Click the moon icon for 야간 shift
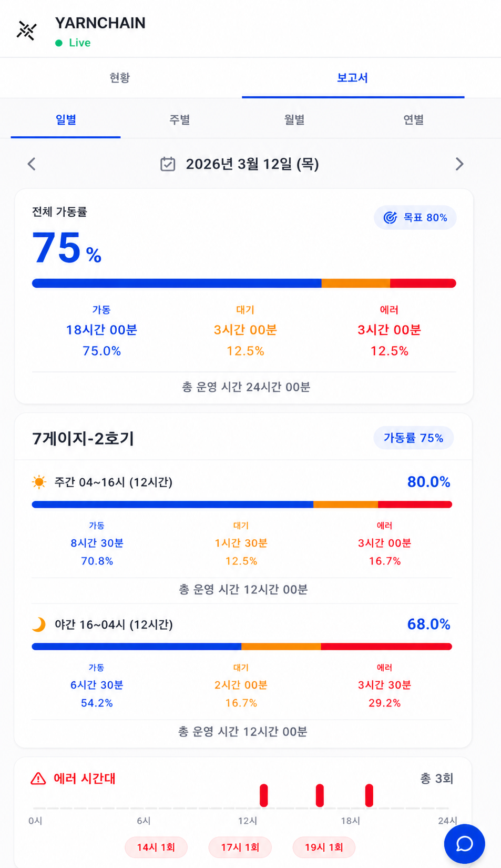This screenshot has width=501, height=868. [39, 624]
